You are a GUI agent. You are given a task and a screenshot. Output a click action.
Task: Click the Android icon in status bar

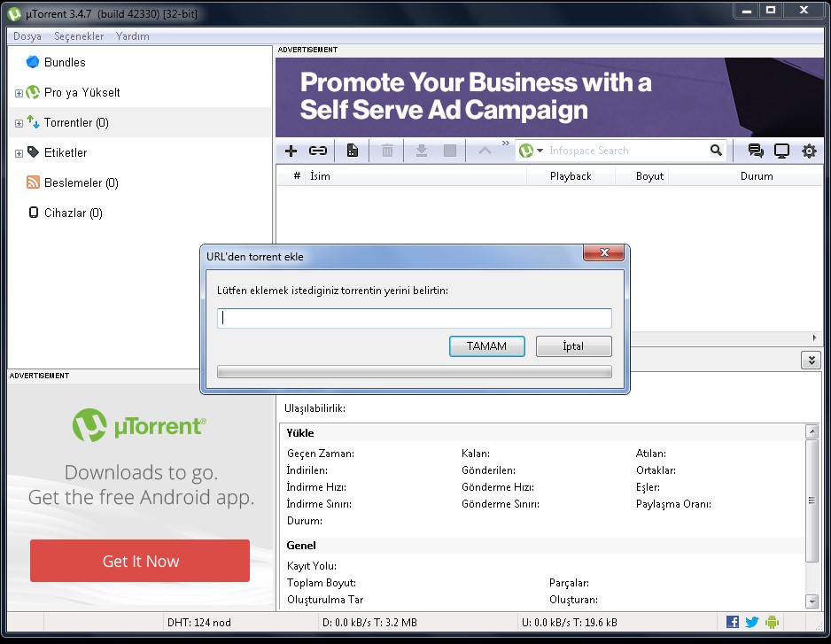tap(772, 622)
